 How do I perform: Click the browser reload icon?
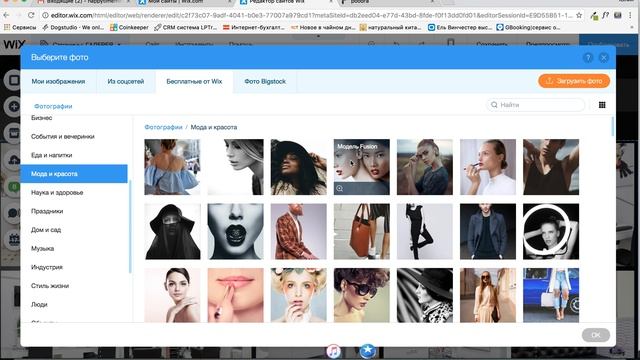coord(31,15)
